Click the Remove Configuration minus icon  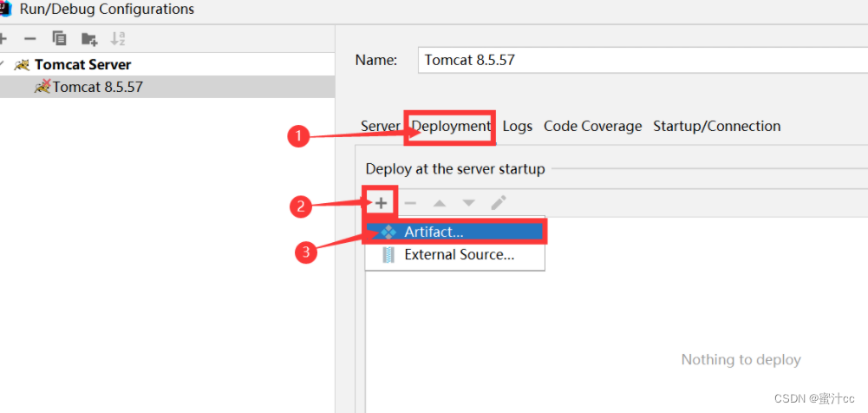pos(30,38)
